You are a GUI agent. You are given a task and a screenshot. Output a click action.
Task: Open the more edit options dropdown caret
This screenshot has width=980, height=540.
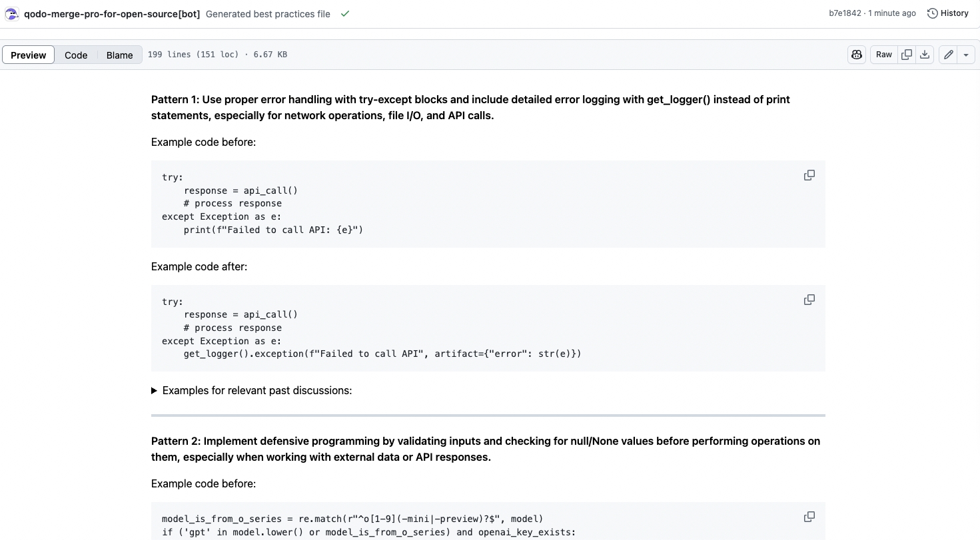pos(966,55)
